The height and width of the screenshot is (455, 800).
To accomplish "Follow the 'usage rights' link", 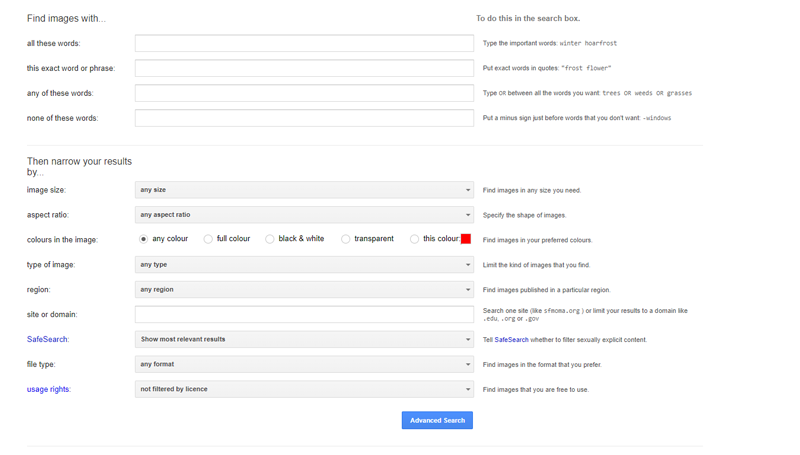I will pyautogui.click(x=48, y=389).
